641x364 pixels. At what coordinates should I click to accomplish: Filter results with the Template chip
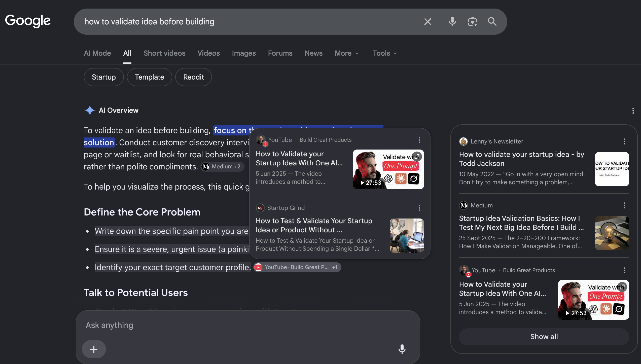(x=150, y=77)
